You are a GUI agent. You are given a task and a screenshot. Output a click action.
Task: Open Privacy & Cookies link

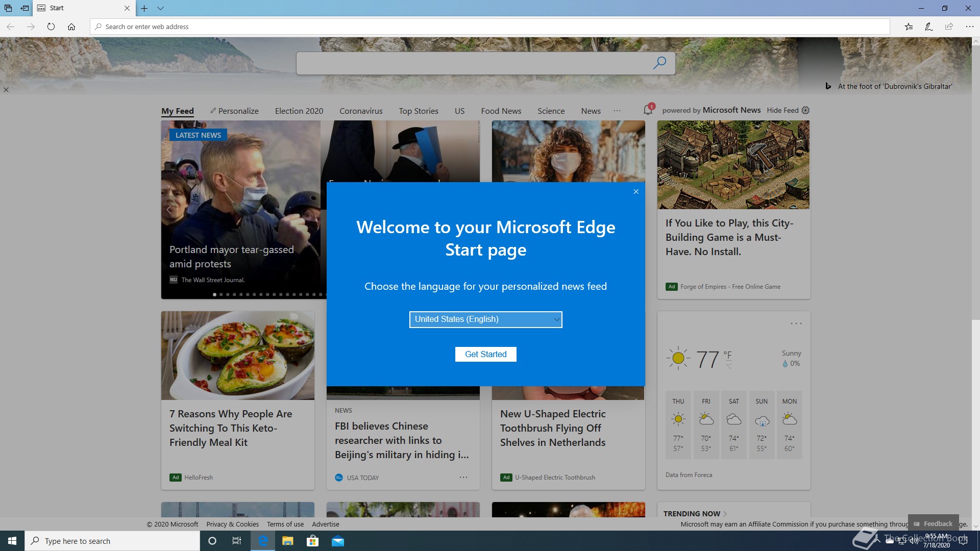(232, 524)
